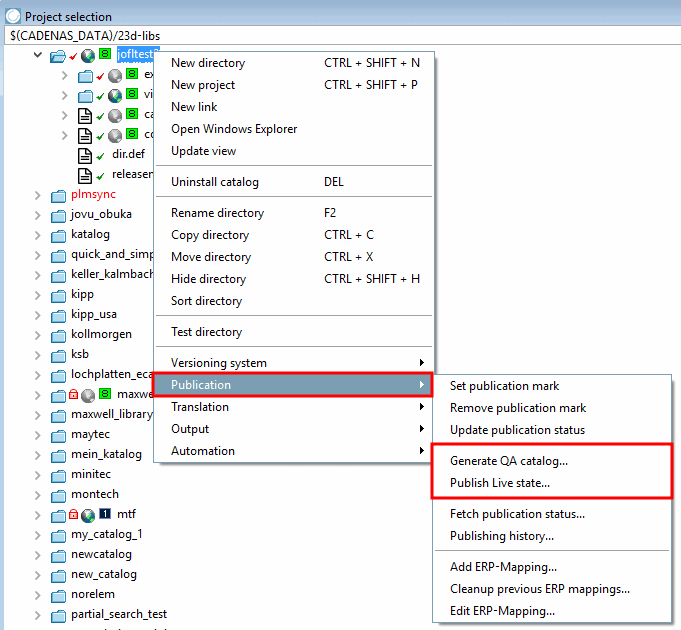The width and height of the screenshot is (681, 630).
Task: Select Sort directory
Action: pos(294,301)
